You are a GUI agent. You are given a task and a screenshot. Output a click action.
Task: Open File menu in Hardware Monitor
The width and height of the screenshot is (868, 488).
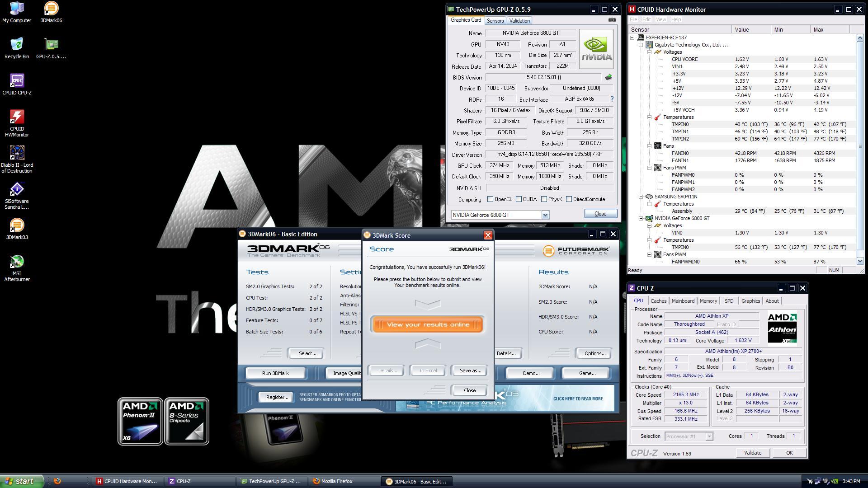click(633, 20)
